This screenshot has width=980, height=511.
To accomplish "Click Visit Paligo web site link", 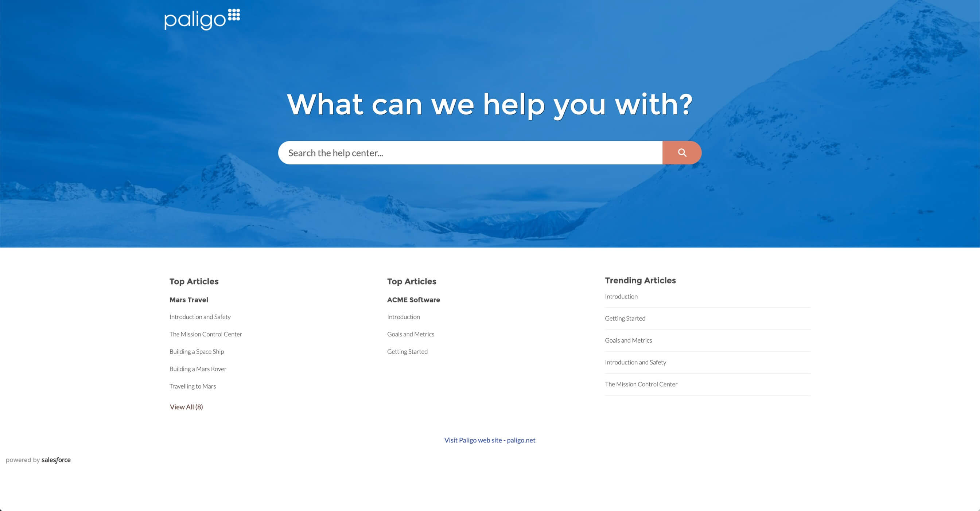I will [490, 440].
